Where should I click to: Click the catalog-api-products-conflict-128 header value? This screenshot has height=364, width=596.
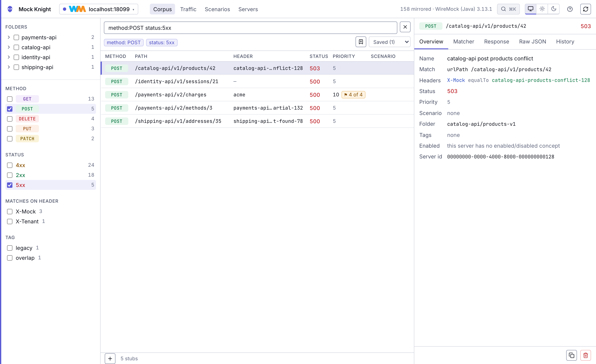(541, 80)
